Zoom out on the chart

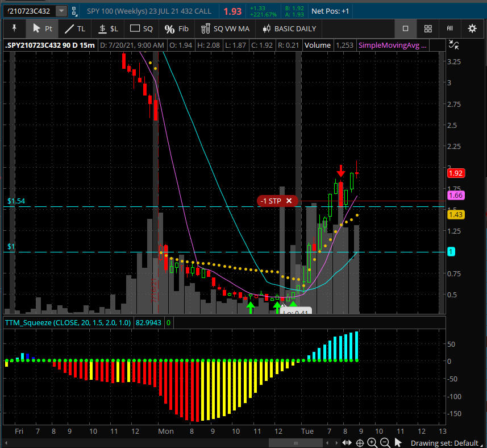[x=385, y=443]
